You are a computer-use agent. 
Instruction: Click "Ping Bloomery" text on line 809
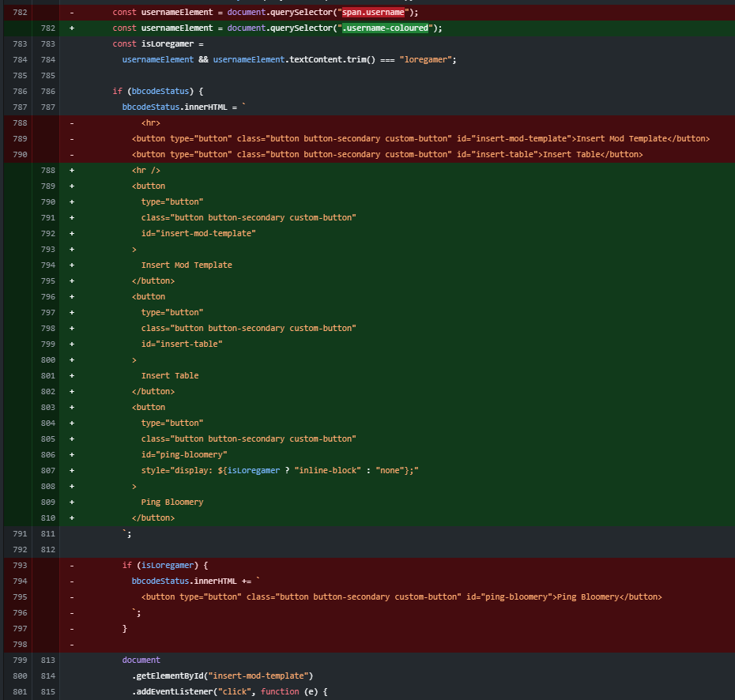pos(172,502)
